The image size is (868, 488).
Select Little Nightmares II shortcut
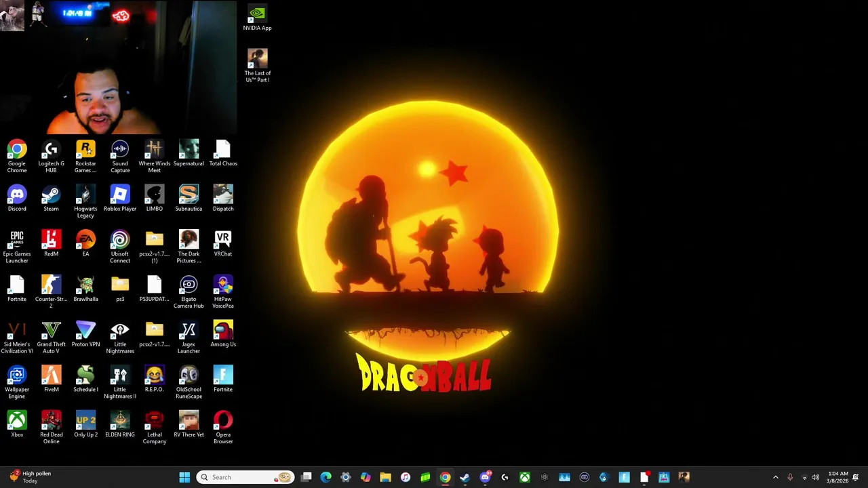tap(120, 382)
